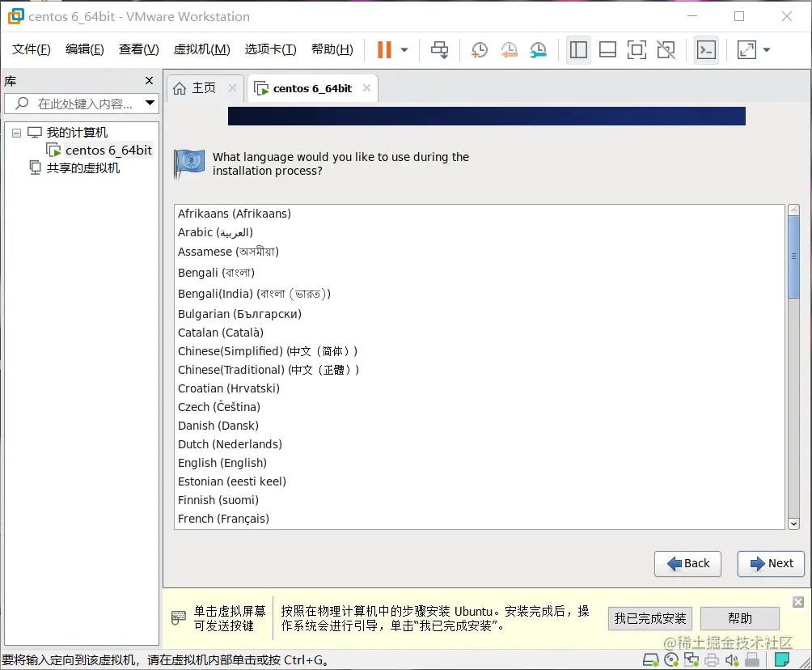This screenshot has height=670, width=812.
Task: Toggle Unity mode icon
Action: click(x=666, y=49)
